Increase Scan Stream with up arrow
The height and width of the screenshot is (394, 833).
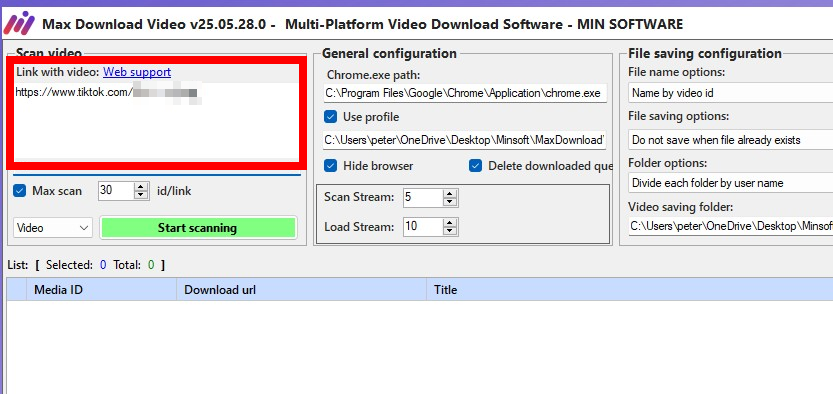pyautogui.click(x=450, y=194)
